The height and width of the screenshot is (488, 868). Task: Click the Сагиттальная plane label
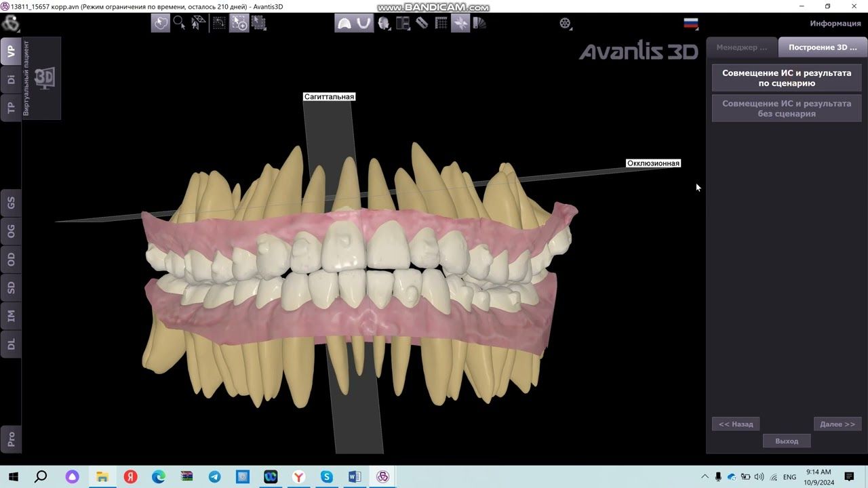click(x=329, y=97)
